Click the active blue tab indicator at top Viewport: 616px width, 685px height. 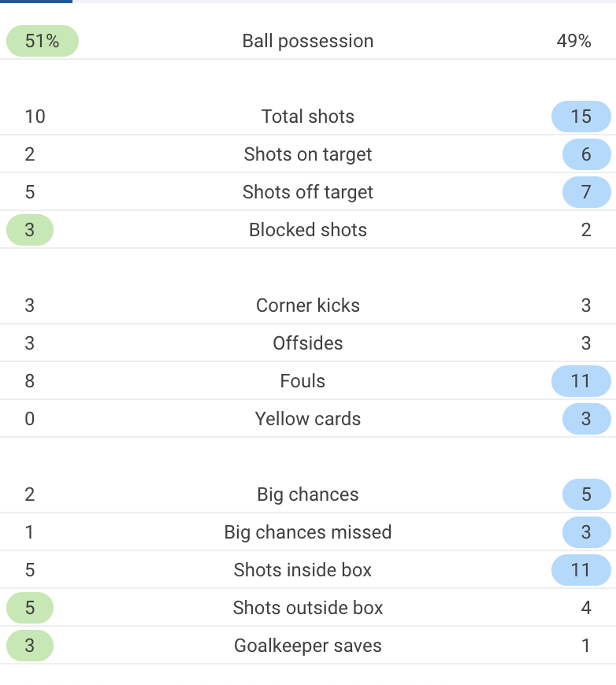tap(36, 2)
